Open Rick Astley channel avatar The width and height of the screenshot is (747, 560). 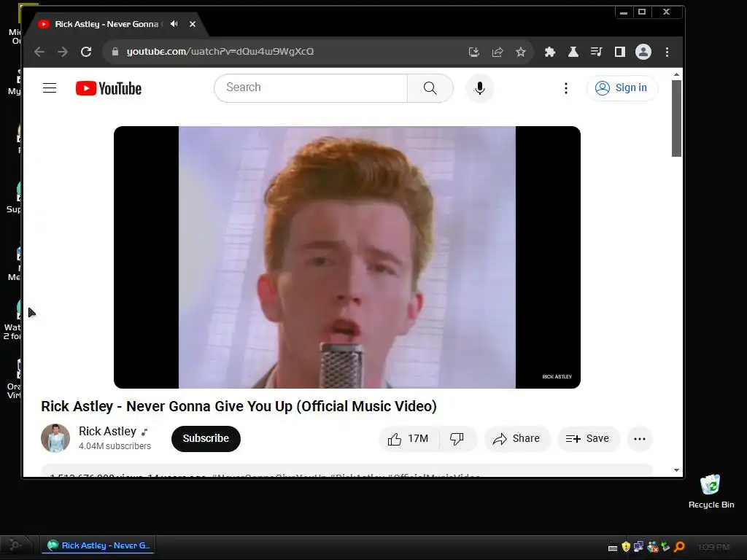point(55,438)
